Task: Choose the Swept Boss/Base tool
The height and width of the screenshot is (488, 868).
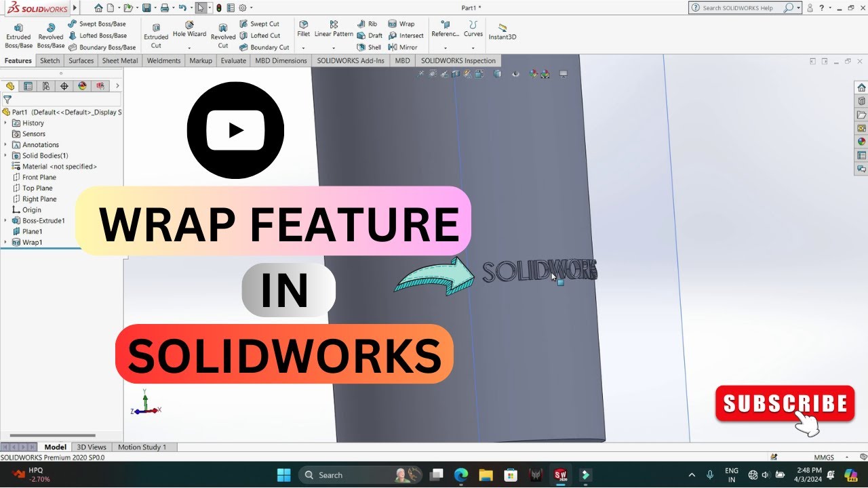Action: 97,24
